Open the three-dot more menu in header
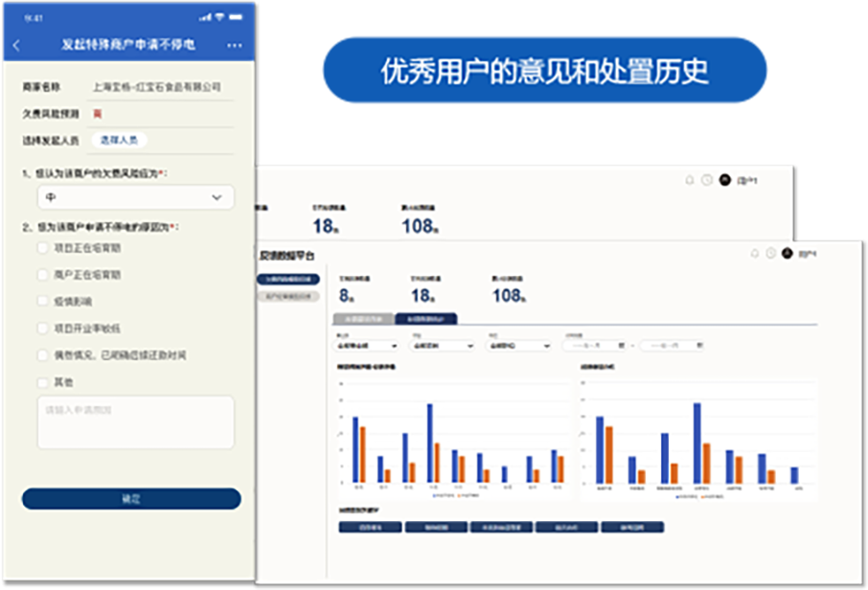This screenshot has height=590, width=868. point(235,45)
